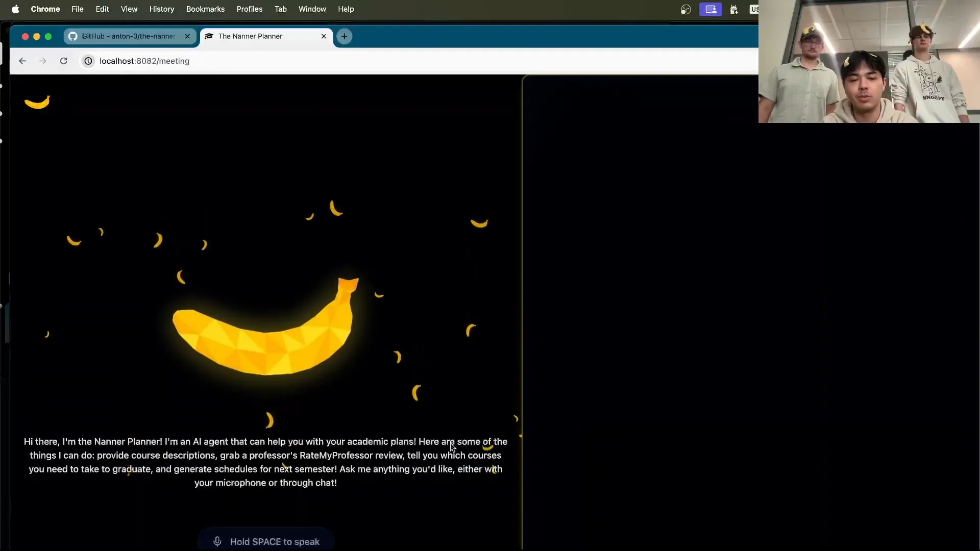Image resolution: width=980 pixels, height=551 pixels.
Task: Open the Bookmarks menu
Action: pyautogui.click(x=205, y=9)
